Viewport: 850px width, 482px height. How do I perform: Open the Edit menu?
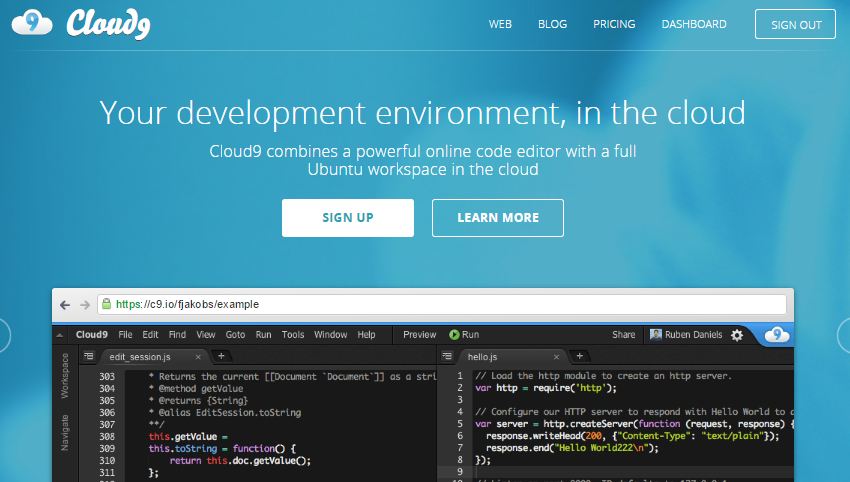coord(150,335)
